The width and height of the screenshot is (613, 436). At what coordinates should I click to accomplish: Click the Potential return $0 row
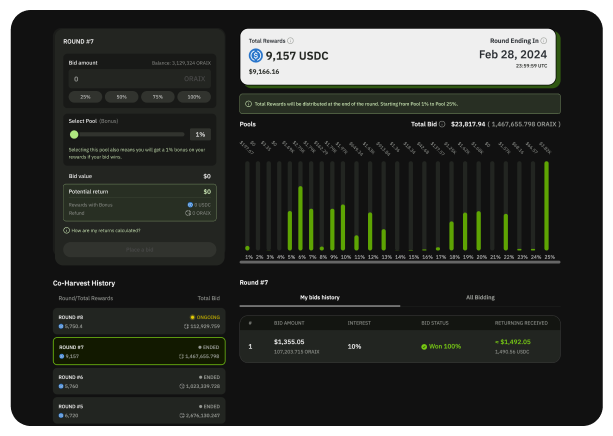(140, 192)
